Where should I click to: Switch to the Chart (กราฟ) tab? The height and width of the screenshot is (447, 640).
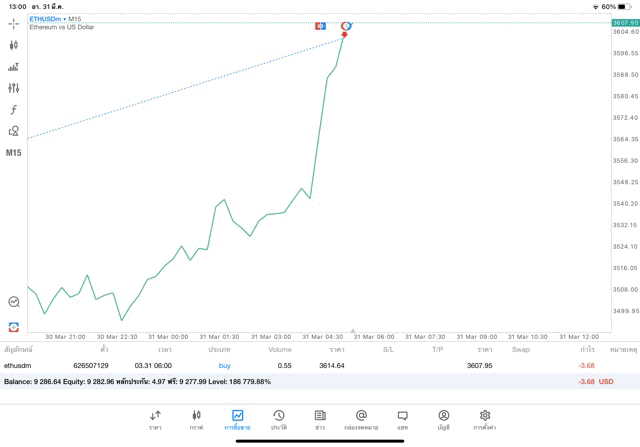click(x=196, y=420)
